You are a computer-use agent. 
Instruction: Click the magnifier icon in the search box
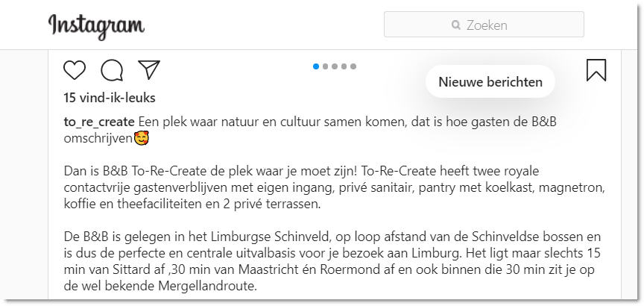coord(456,25)
